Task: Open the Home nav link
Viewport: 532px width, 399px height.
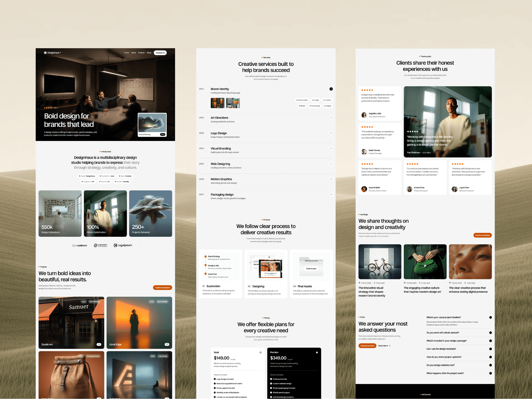Action: coord(127,53)
